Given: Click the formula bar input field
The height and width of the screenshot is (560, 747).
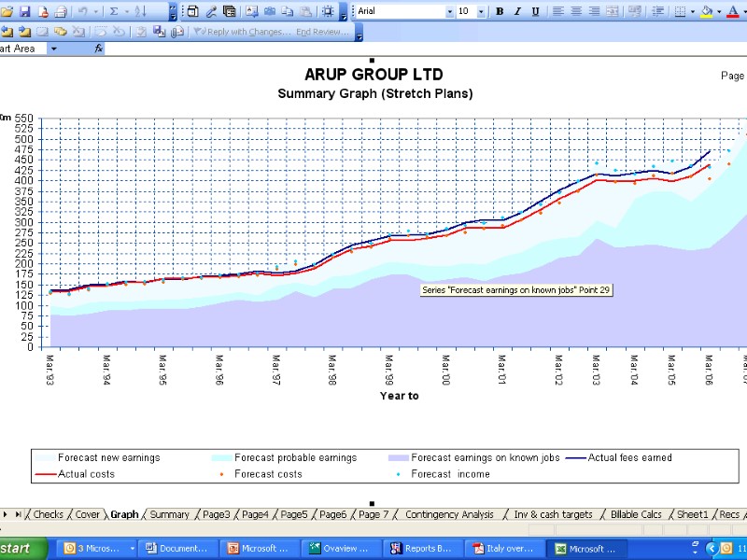Looking at the screenshot, I should 426,49.
